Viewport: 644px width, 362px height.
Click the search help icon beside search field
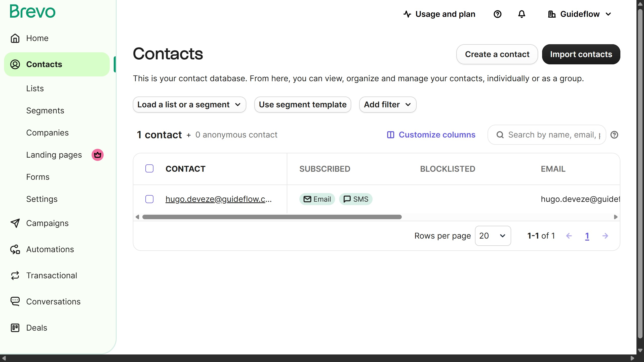[614, 135]
